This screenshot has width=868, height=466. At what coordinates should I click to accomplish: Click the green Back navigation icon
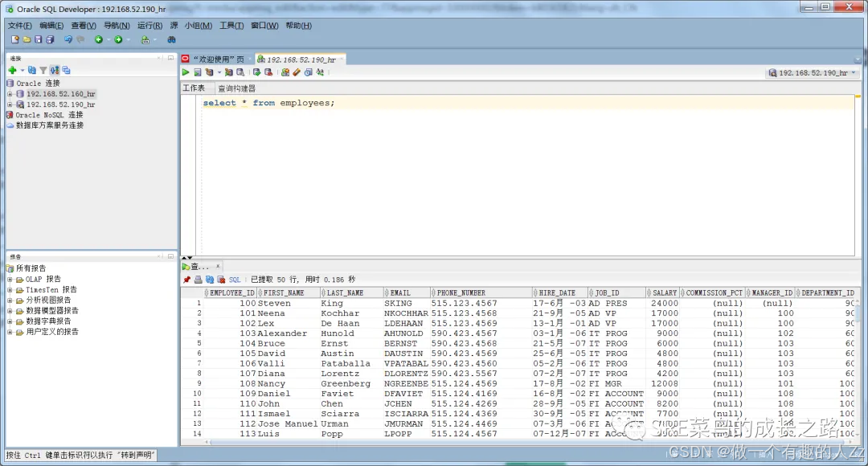(x=99, y=39)
